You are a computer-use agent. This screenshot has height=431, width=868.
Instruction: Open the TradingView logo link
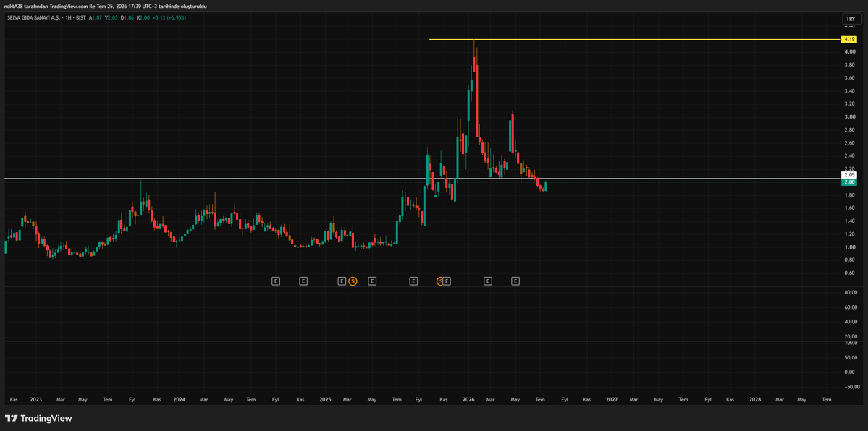click(x=38, y=418)
